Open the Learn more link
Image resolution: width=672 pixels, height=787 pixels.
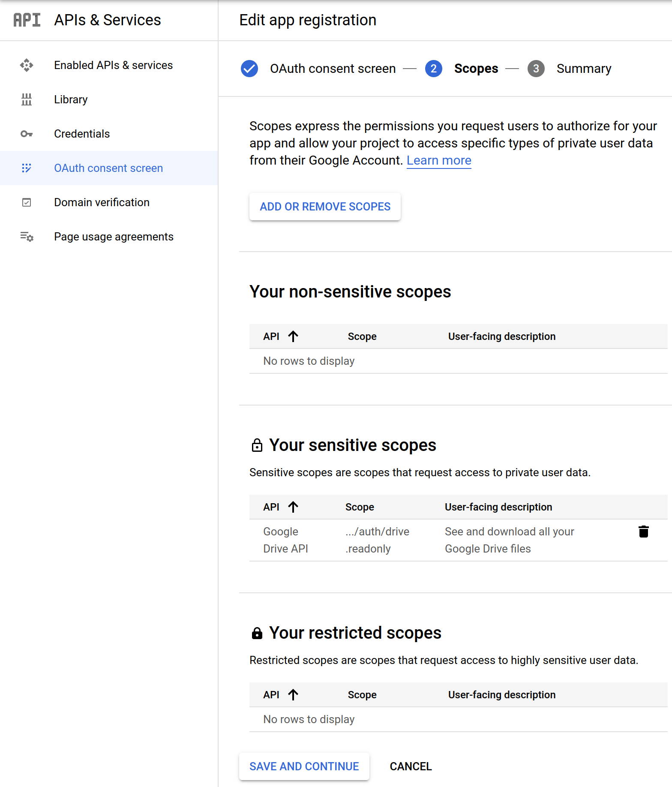click(x=438, y=160)
